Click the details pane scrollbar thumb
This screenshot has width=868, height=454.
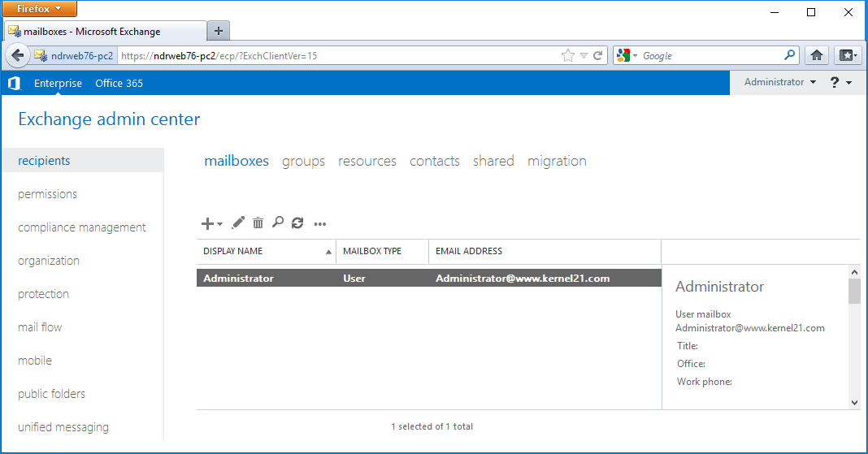854,291
